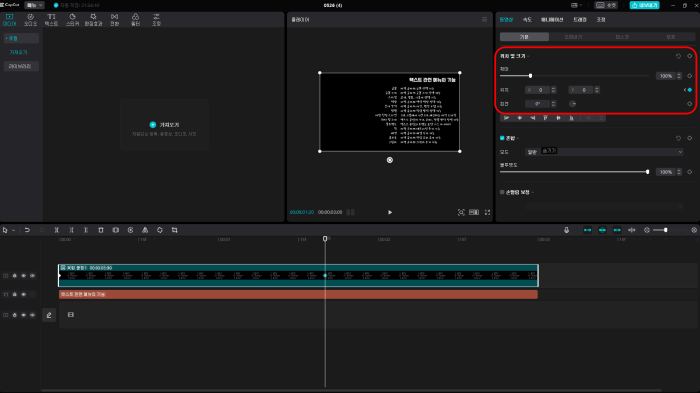
Task: Click the Export (내보내기) button
Action: (644, 5)
